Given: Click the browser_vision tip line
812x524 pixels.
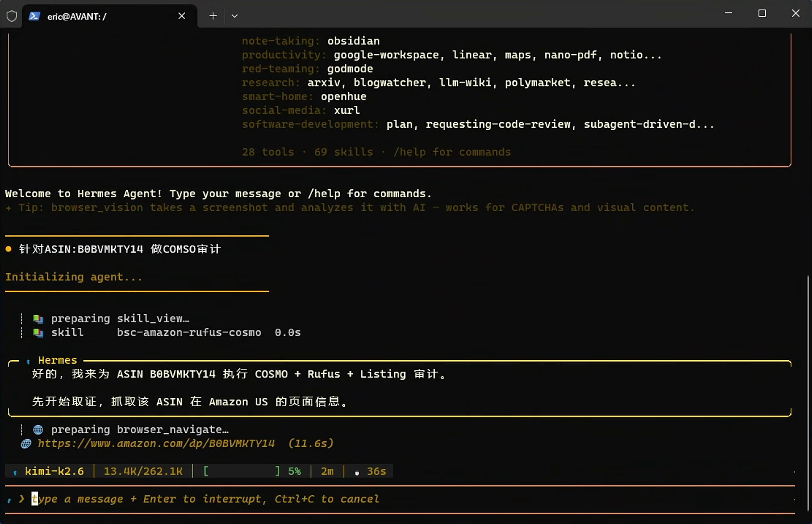Looking at the screenshot, I should (x=350, y=207).
